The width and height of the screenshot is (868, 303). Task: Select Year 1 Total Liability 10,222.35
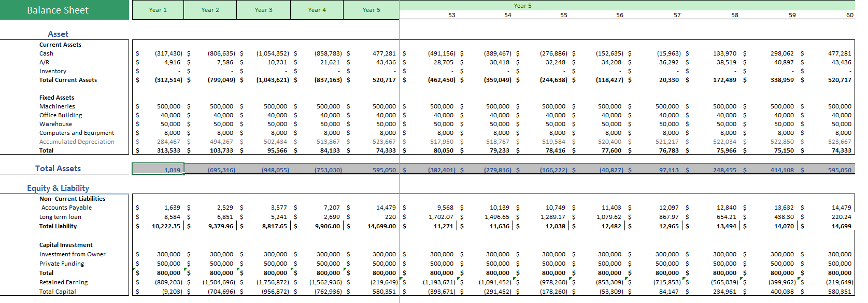(166, 226)
